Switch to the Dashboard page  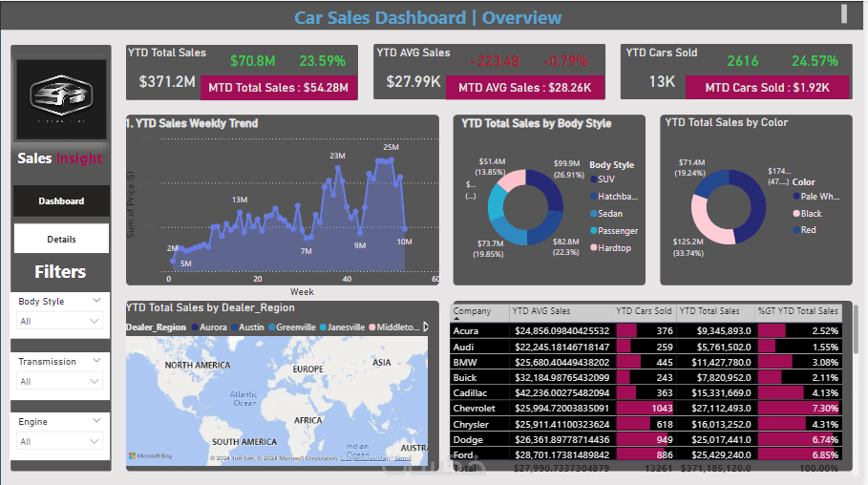pos(61,201)
